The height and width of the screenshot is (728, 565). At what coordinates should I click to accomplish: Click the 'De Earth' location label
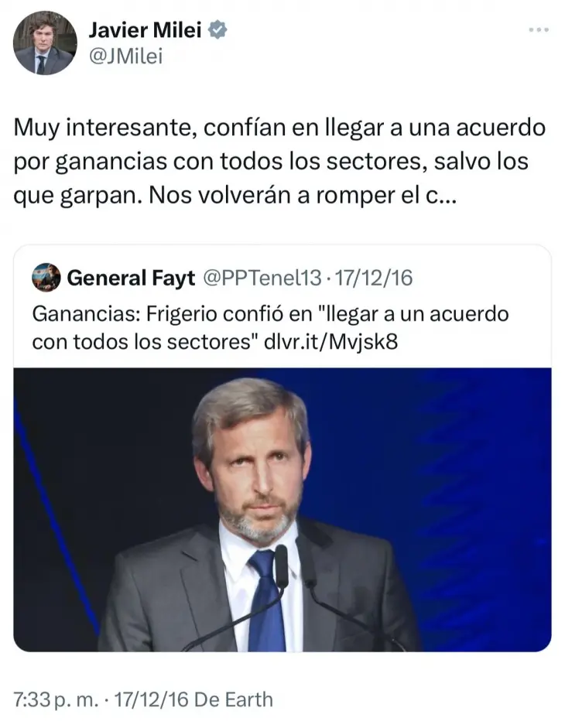pos(233,699)
